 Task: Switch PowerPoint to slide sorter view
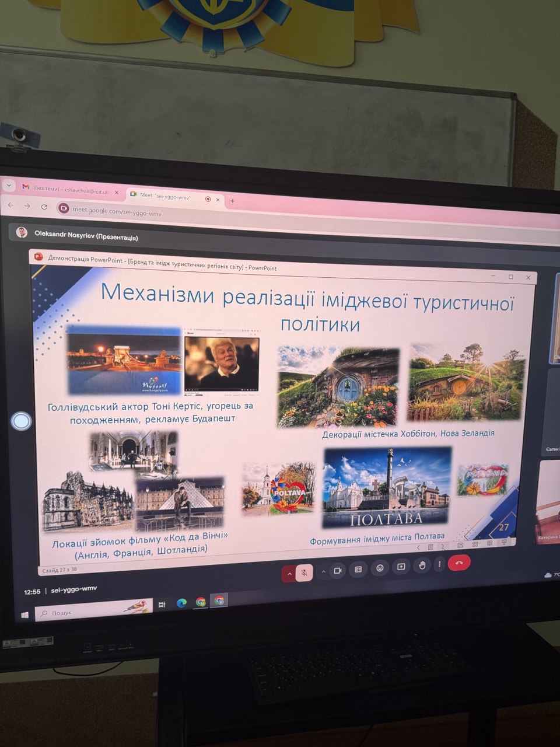[x=475, y=544]
